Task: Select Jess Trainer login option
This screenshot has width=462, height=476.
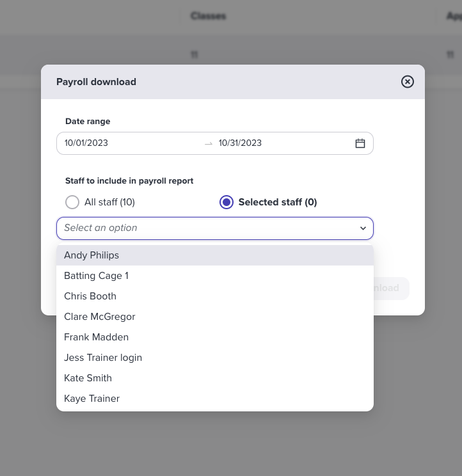Action: pos(215,358)
